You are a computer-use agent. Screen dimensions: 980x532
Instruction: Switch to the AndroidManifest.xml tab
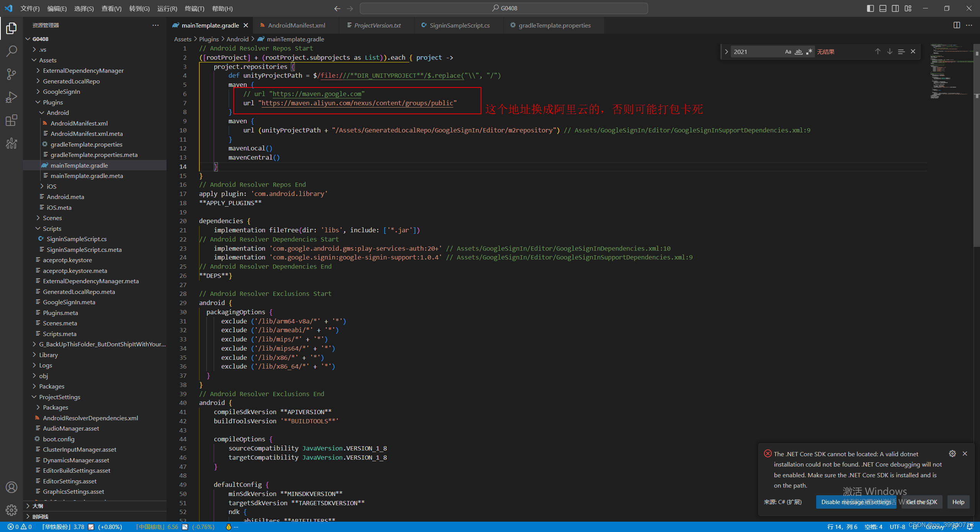coord(296,25)
